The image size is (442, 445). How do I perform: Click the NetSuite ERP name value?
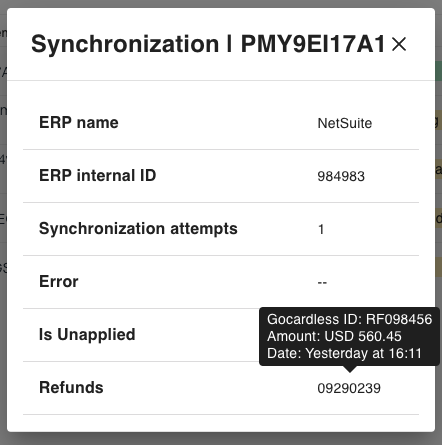click(345, 123)
